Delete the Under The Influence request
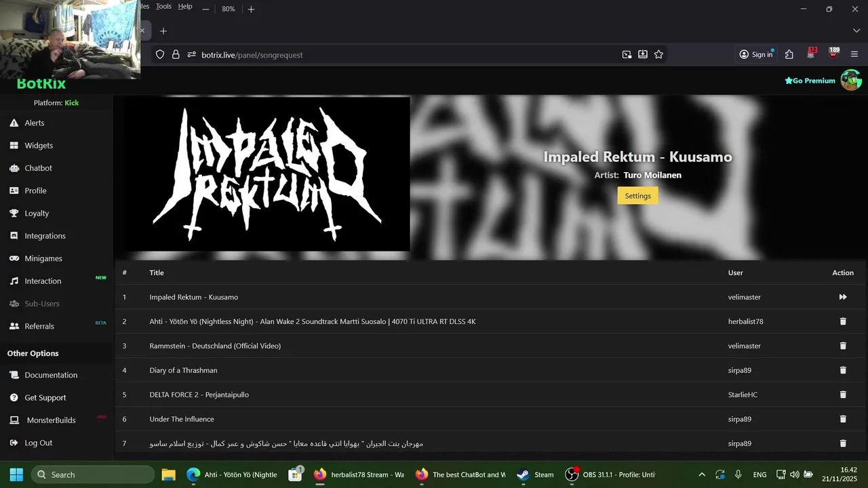This screenshot has height=488, width=868. tap(843, 419)
